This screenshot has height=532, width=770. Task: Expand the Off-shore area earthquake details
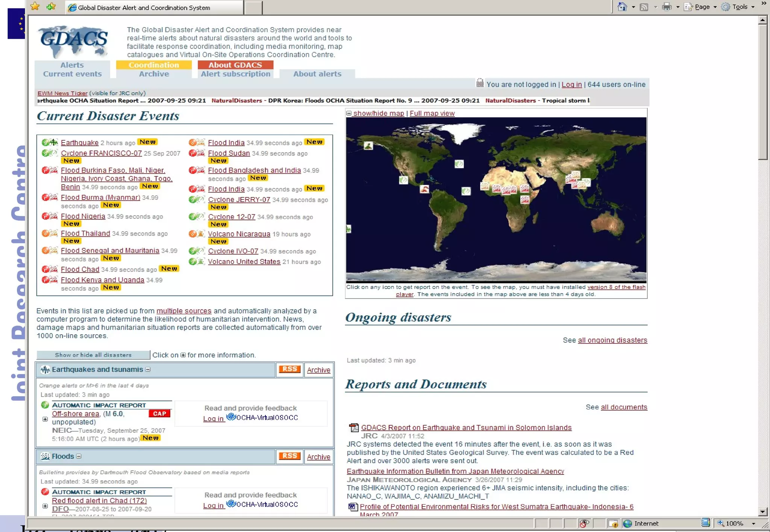[45, 419]
